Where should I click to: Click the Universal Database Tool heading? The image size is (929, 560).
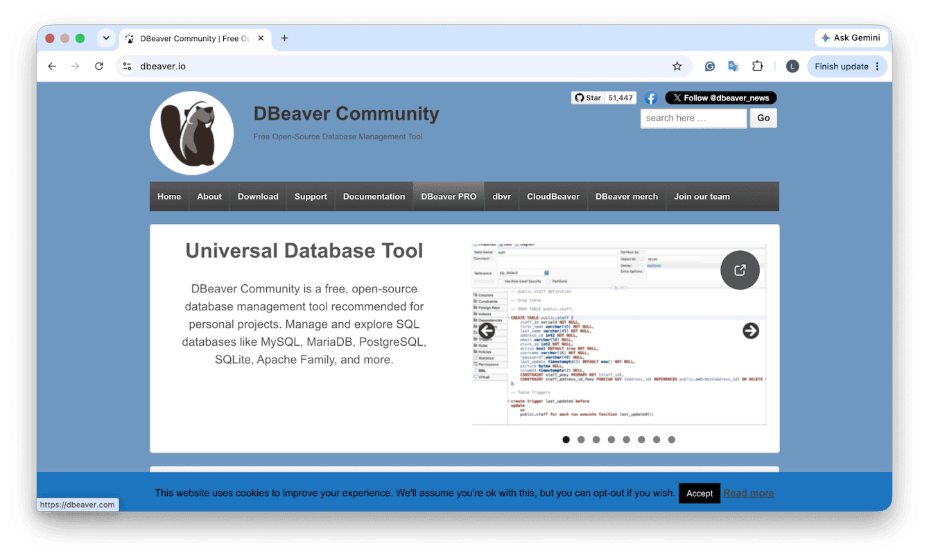(304, 251)
